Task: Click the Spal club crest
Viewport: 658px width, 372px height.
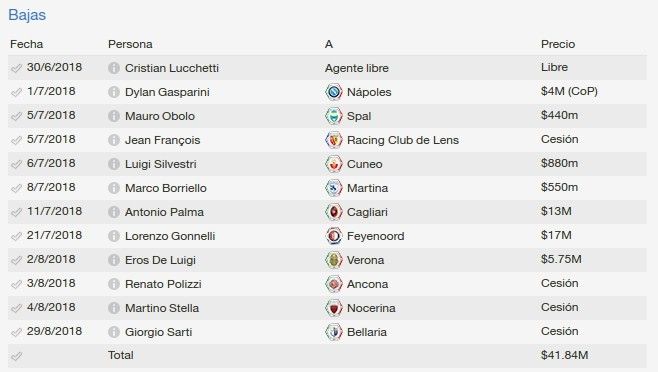Action: [334, 116]
